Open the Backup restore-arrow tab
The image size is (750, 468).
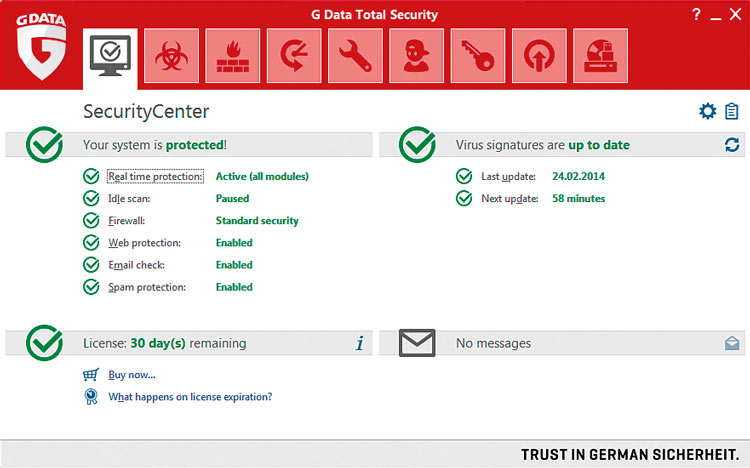click(x=294, y=56)
